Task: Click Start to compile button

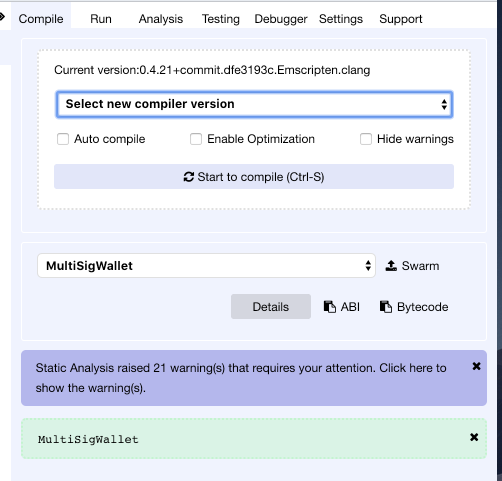Action: 254,177
